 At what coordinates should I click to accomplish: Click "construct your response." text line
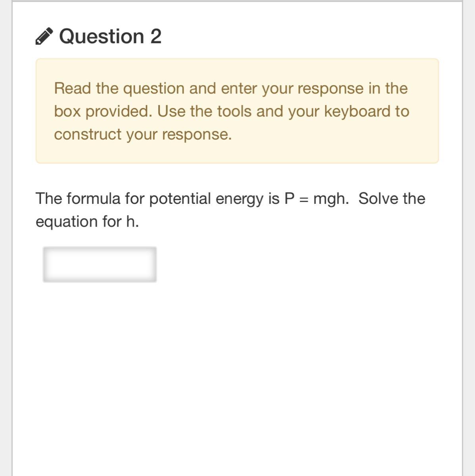click(x=143, y=134)
